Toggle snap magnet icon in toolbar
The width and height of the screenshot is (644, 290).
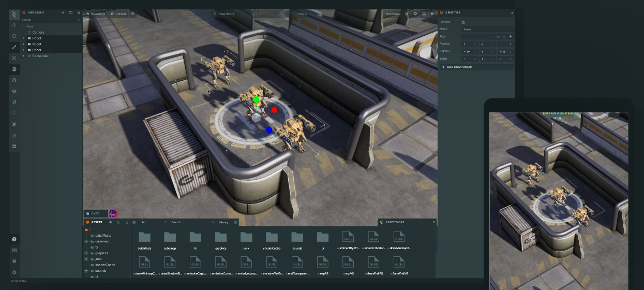(14, 80)
